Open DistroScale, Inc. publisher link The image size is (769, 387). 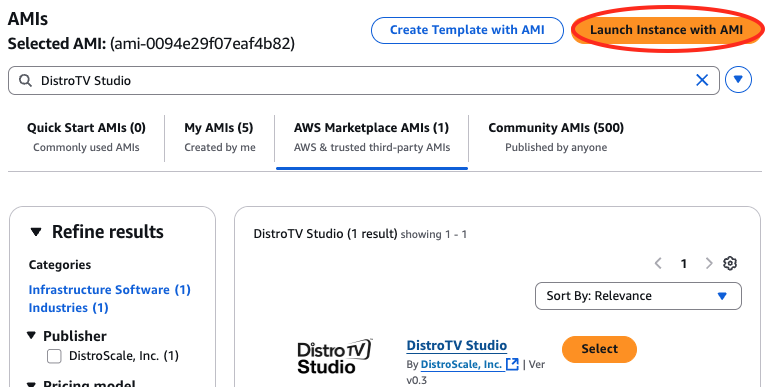[x=461, y=364]
